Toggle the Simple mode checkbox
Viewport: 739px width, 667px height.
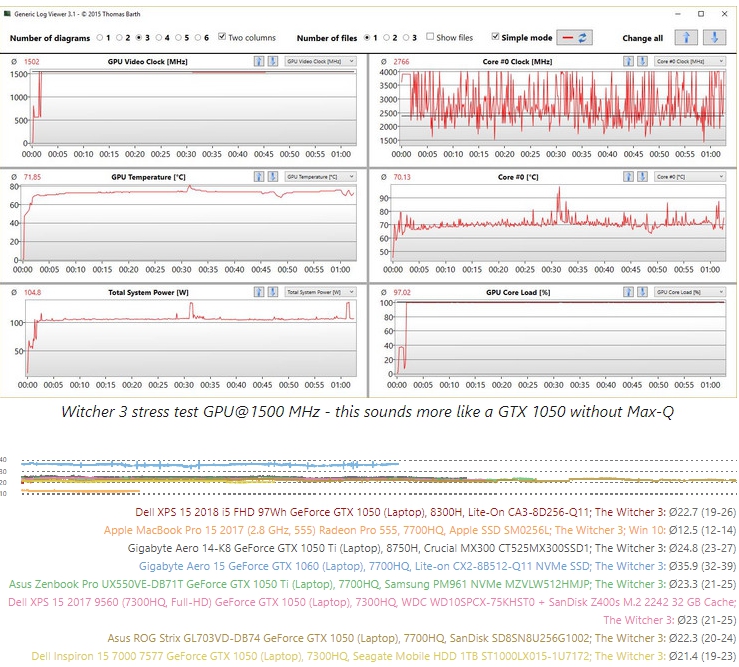[495, 36]
